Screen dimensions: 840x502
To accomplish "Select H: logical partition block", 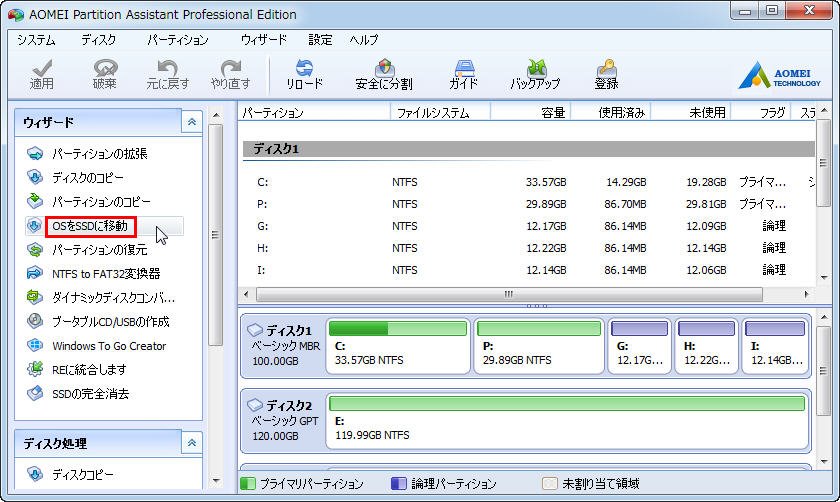I will click(707, 345).
